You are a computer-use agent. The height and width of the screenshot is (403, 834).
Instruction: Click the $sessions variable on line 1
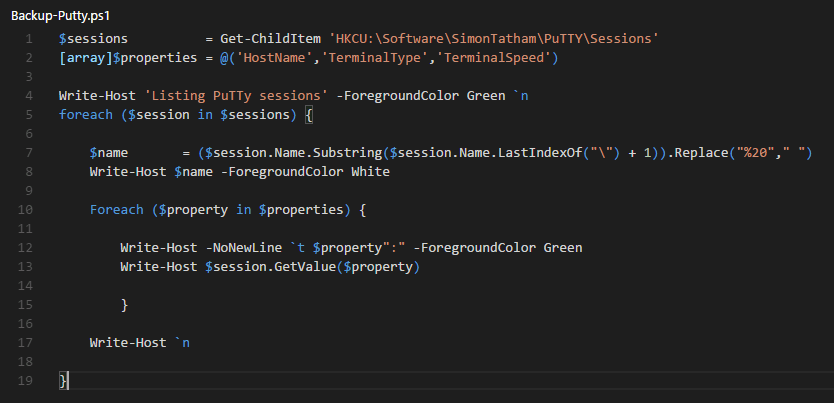click(x=93, y=39)
